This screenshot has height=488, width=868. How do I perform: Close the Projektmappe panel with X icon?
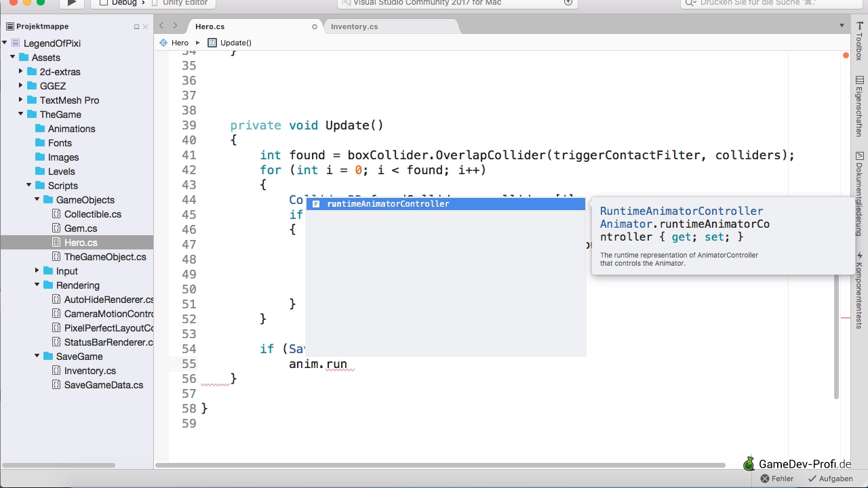(146, 26)
